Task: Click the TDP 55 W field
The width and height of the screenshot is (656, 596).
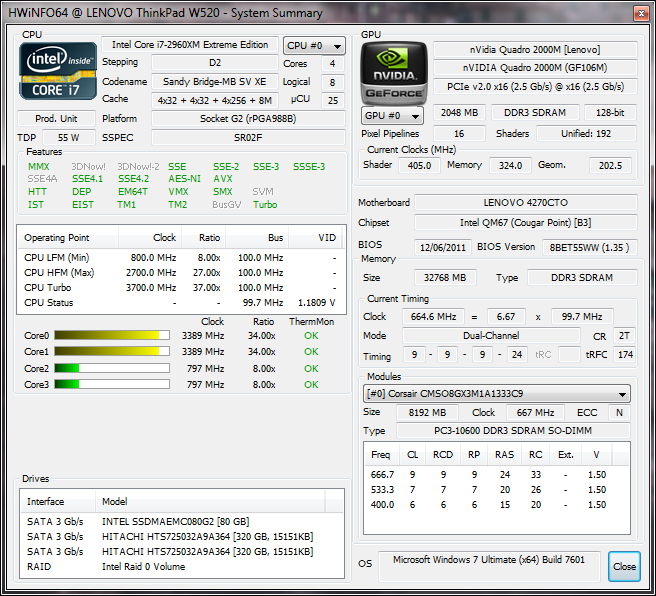Action: 69,138
